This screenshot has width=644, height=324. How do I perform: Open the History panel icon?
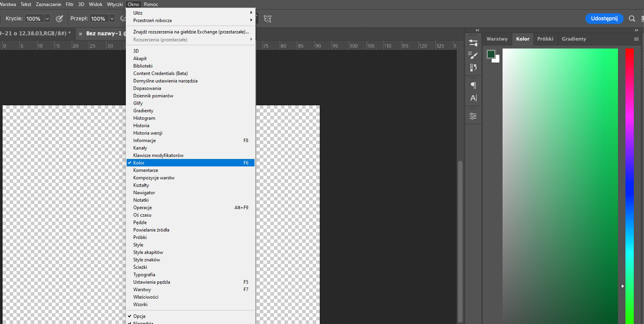473,68
